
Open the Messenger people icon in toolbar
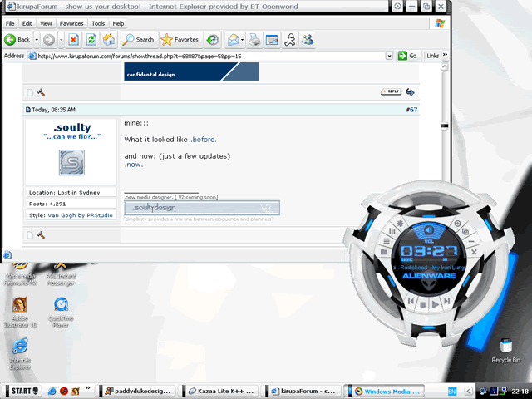[x=308, y=40]
